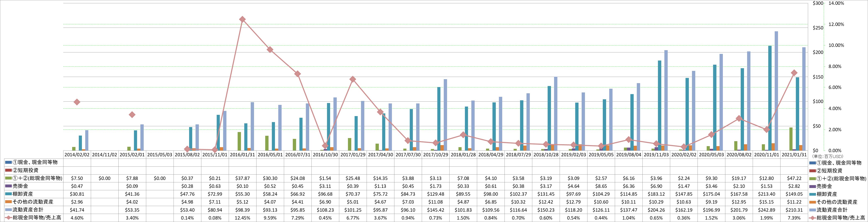Select the 2021/01/31 date label
Image resolution: width=868 pixels, height=222 pixels.
(794, 155)
